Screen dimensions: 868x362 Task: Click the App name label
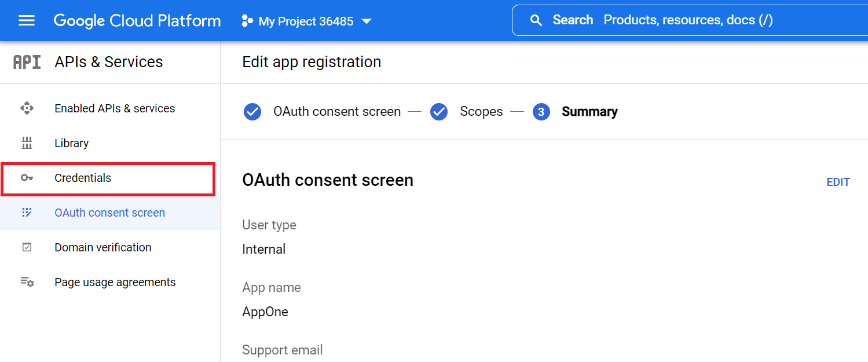[x=272, y=287]
